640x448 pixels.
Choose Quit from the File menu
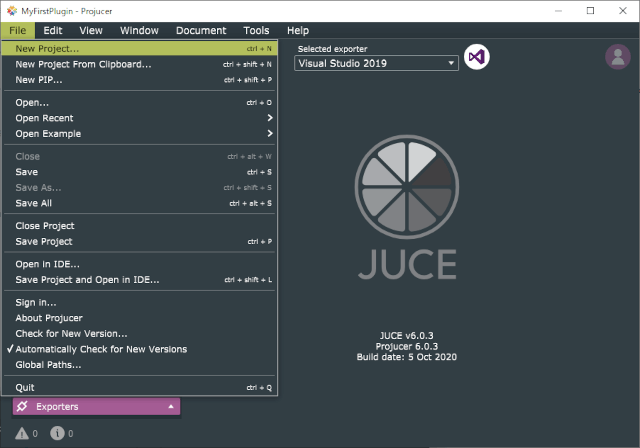coord(140,388)
